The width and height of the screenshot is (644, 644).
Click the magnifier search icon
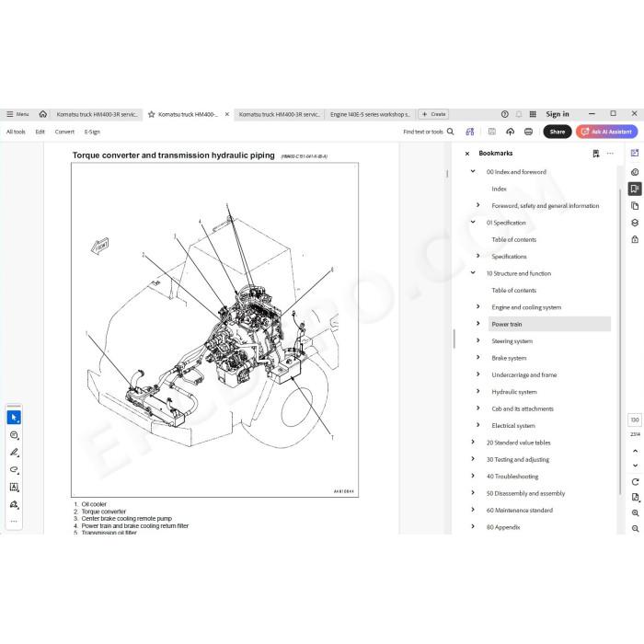451,132
